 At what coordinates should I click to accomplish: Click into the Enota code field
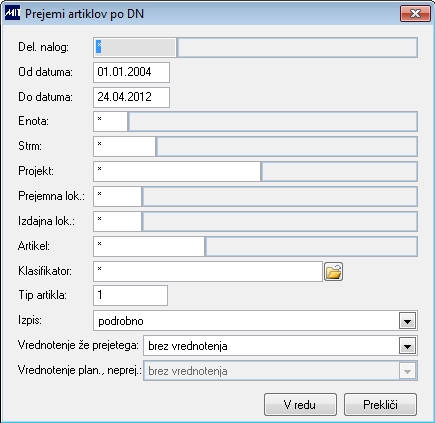point(110,121)
